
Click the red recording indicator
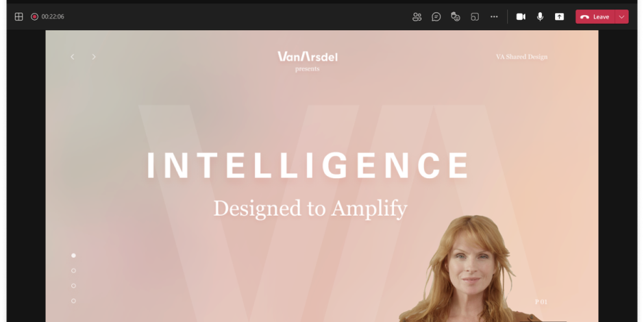34,17
